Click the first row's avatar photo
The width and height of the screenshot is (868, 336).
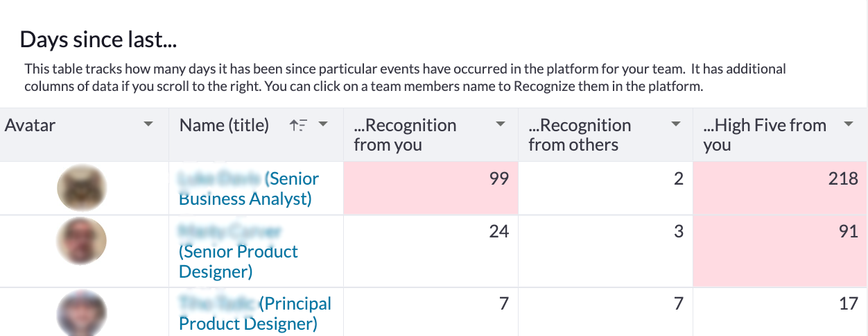pyautogui.click(x=81, y=188)
